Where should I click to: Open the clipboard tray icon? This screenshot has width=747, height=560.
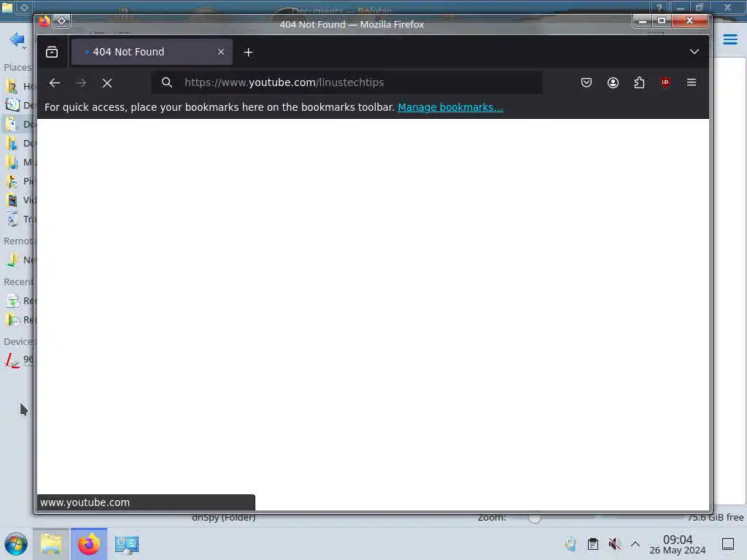[592, 544]
